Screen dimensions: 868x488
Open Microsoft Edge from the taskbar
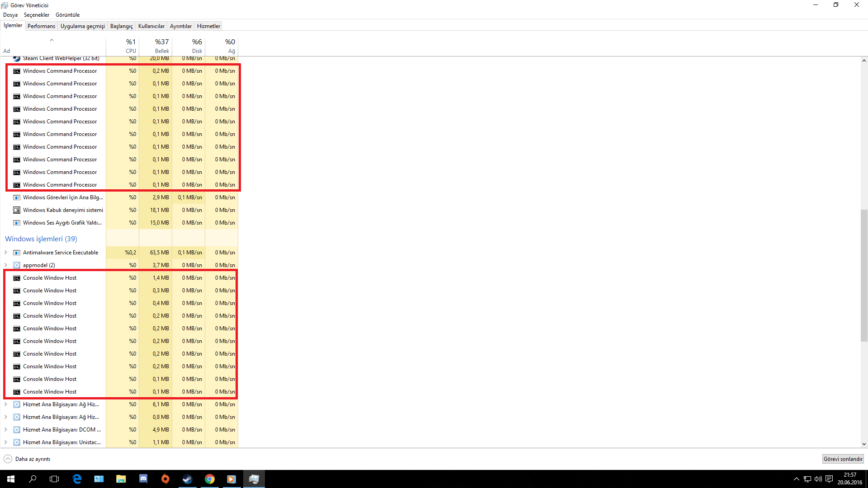(77, 479)
